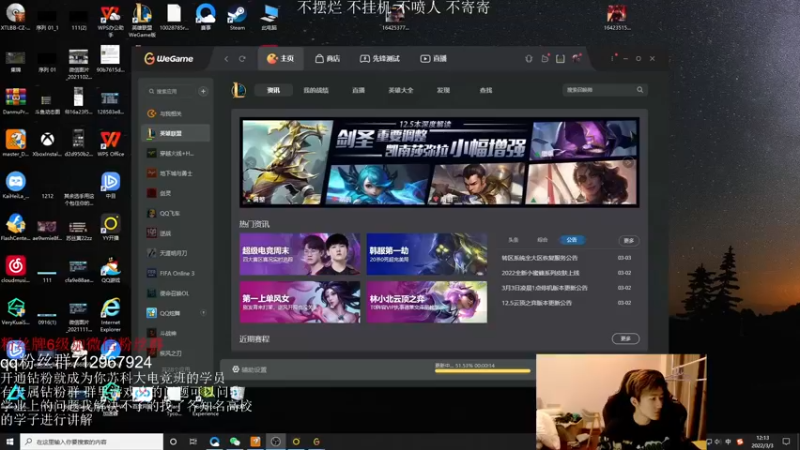This screenshot has width=800, height=450.
Task: Open the WeGame more-options menu icon
Action: 612,59
